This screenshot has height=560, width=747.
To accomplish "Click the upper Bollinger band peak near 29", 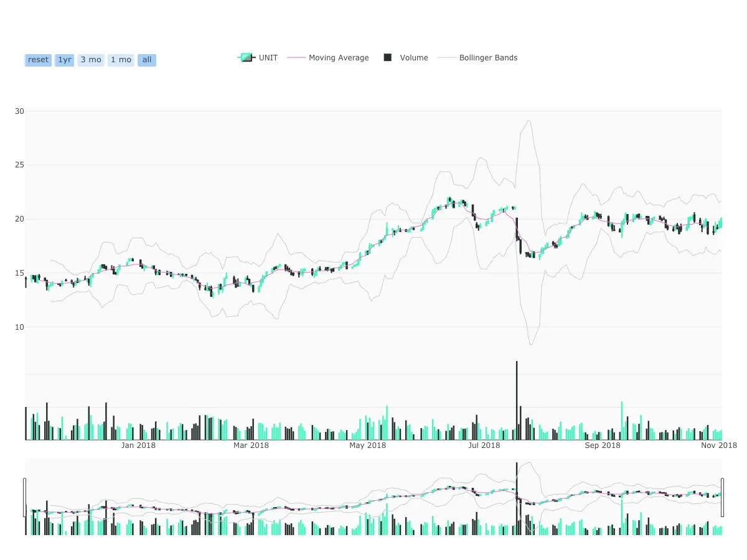I will tap(529, 121).
